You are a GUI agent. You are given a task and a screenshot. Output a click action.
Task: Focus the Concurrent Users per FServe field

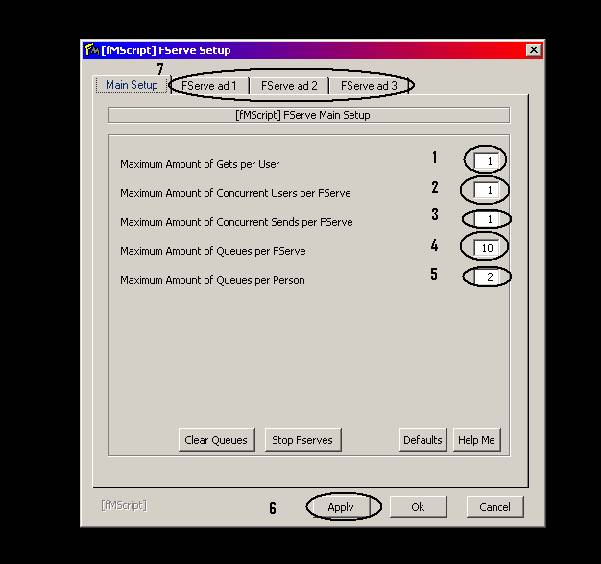(x=486, y=190)
